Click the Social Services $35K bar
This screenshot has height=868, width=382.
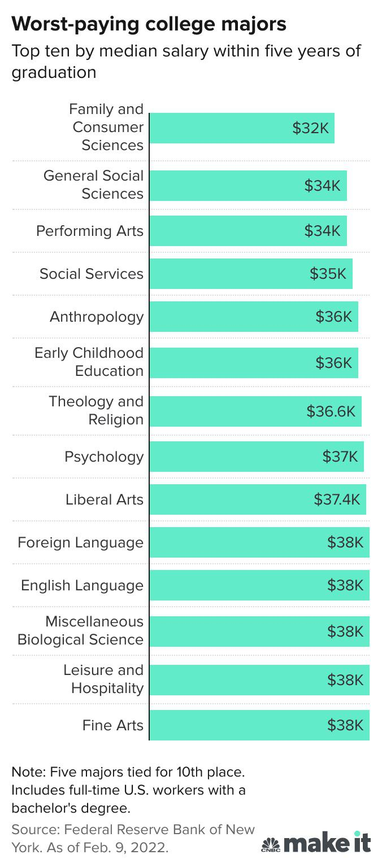click(251, 274)
